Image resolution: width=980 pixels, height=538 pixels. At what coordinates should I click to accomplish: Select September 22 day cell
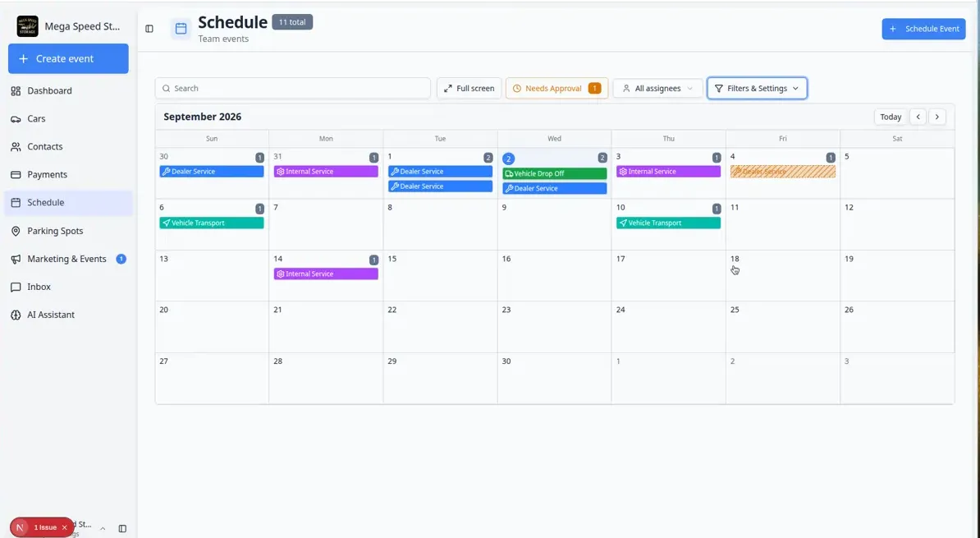click(440, 327)
